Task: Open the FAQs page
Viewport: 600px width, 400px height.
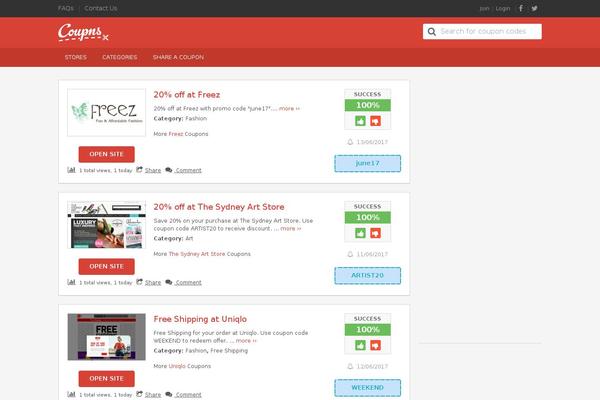Action: click(x=65, y=8)
